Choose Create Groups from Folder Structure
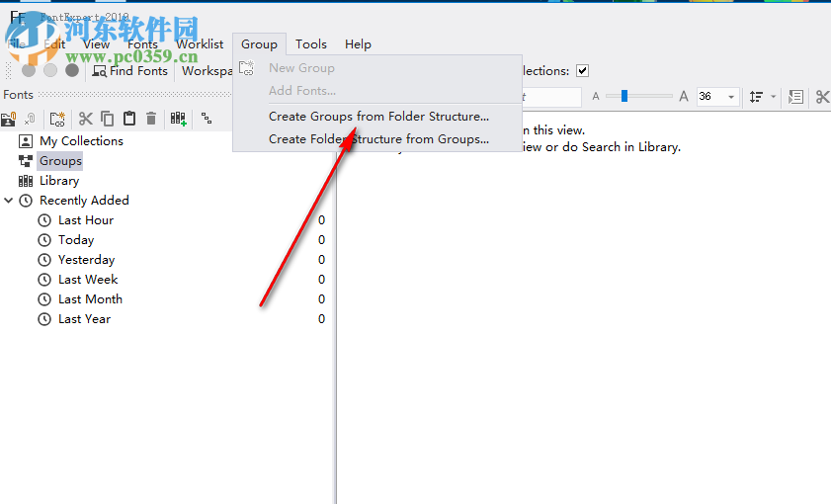The height and width of the screenshot is (504, 831). tap(378, 116)
